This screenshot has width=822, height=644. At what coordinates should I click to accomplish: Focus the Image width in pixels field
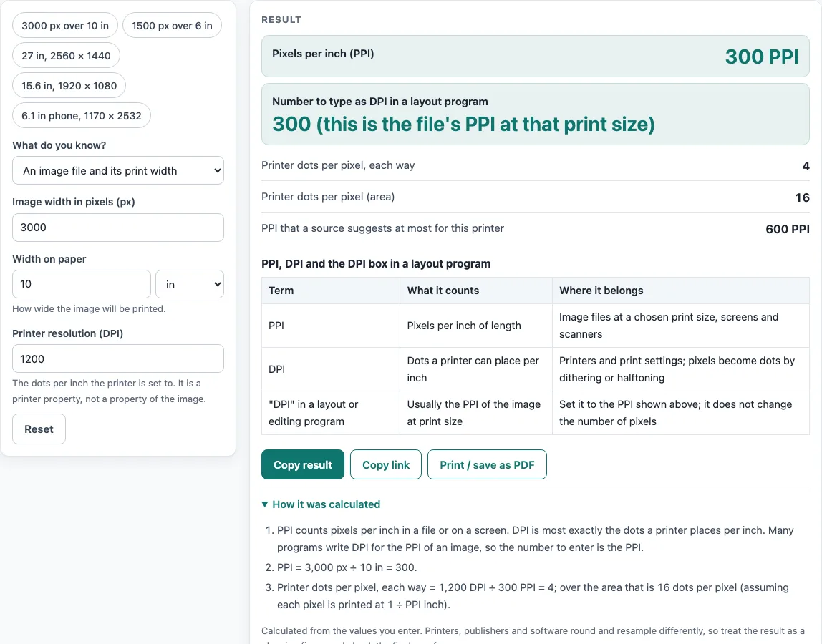click(118, 228)
